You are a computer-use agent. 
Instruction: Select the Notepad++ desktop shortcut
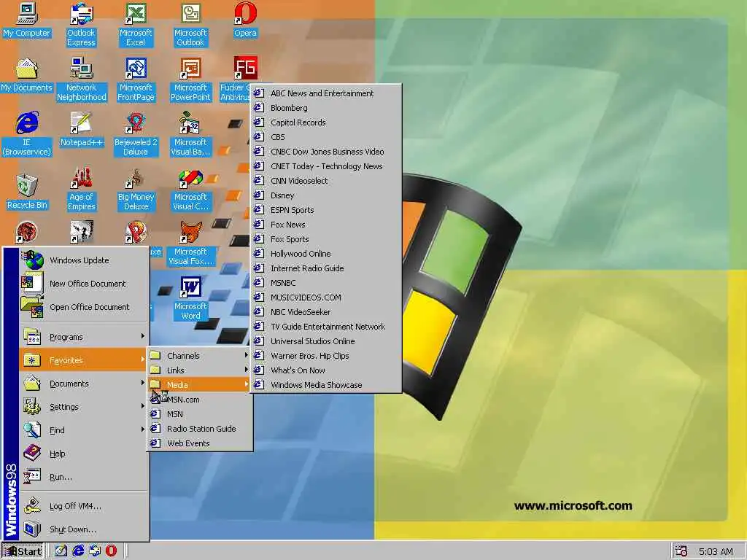pos(81,130)
